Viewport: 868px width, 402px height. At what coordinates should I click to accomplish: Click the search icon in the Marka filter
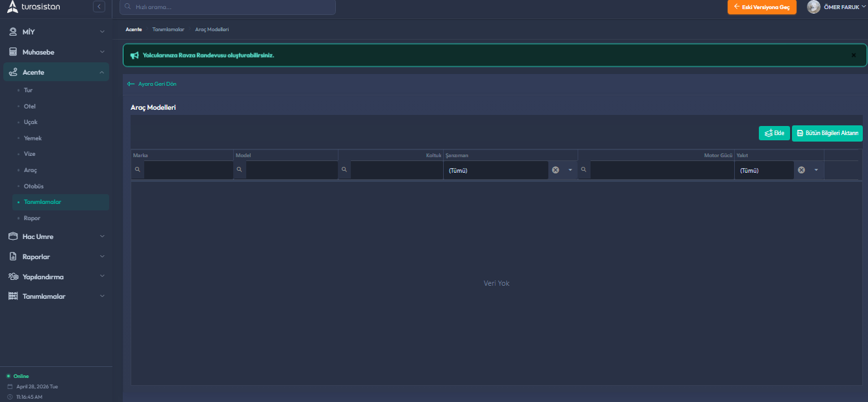point(138,170)
